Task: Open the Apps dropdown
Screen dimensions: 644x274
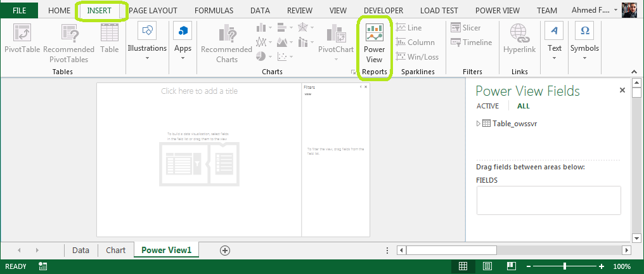Action: (x=183, y=41)
